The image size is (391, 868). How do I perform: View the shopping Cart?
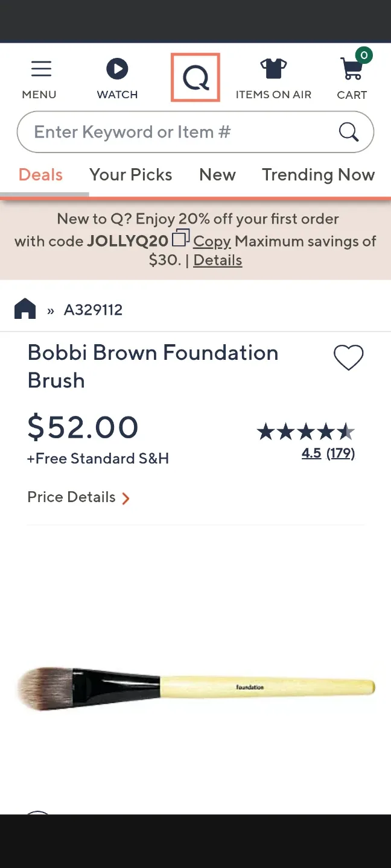(352, 68)
